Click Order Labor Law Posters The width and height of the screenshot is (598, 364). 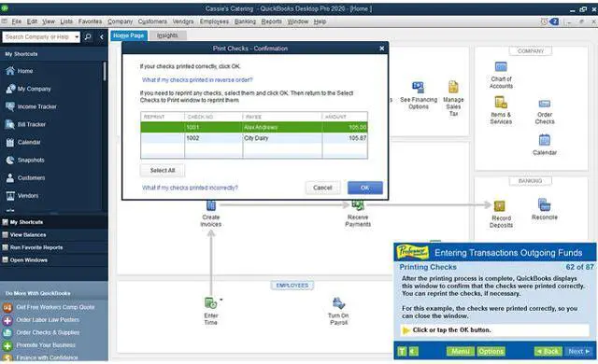[48, 320]
